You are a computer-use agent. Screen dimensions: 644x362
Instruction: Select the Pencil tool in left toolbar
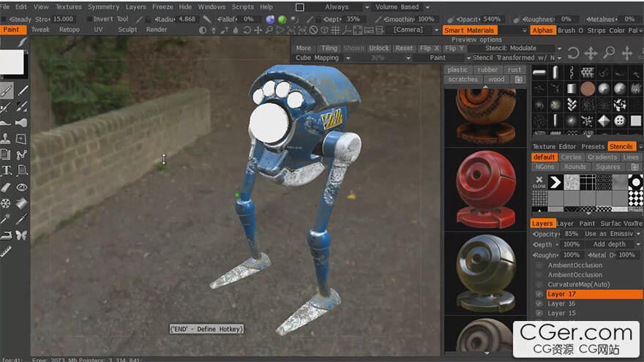pos(23,90)
